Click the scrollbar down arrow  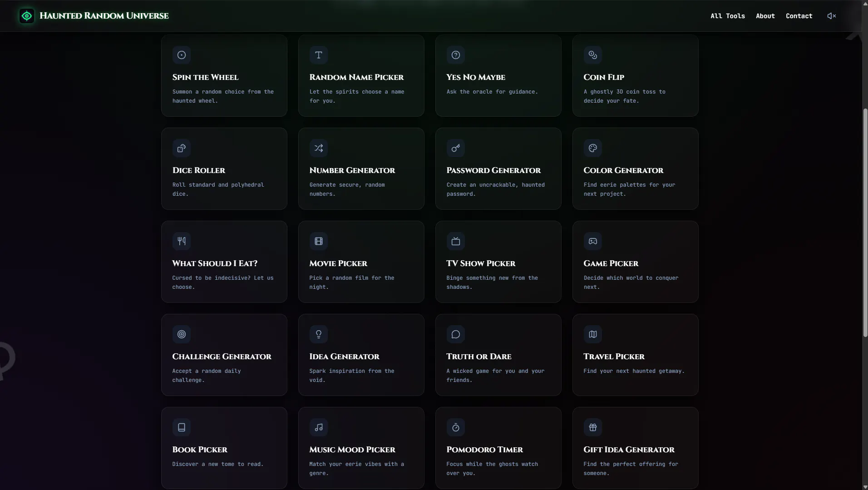tap(865, 487)
